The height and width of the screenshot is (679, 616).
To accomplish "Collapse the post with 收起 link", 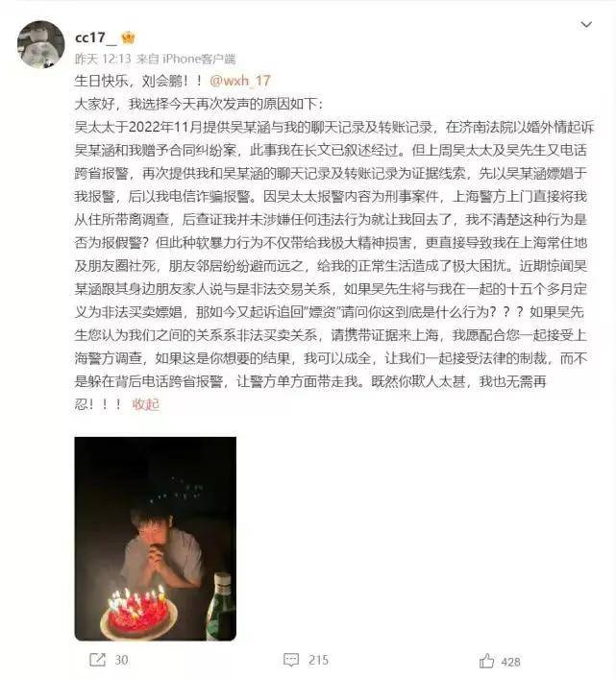I will pyautogui.click(x=145, y=404).
